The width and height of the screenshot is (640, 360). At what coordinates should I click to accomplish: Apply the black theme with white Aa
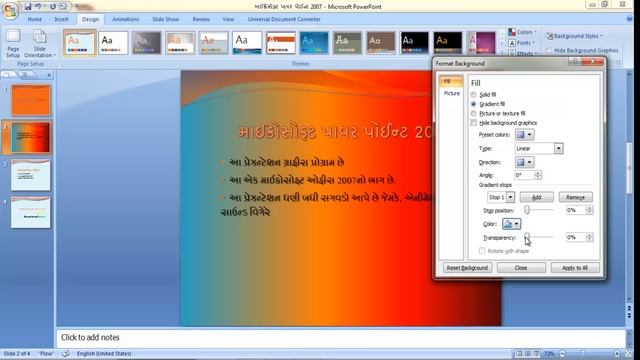click(414, 43)
